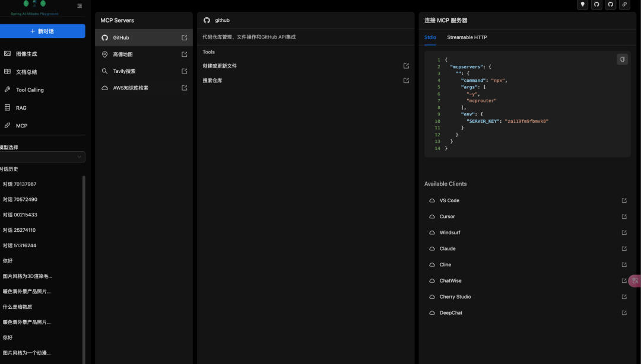Click the copy icon in the code panel

coord(622,59)
